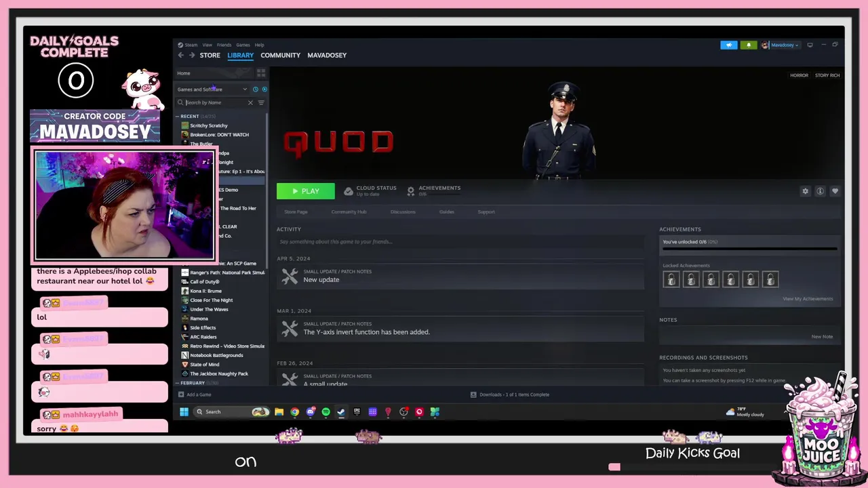Add game to favorites with heart
The width and height of the screenshot is (868, 488).
835,191
